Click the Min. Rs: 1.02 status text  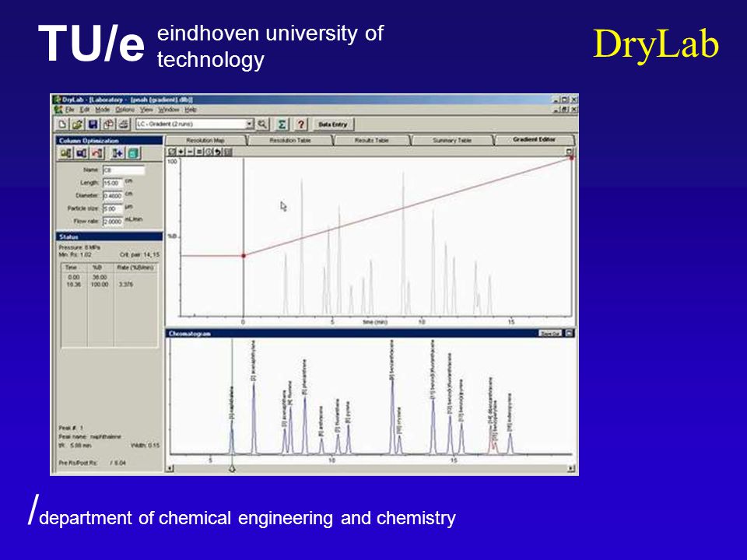[75, 255]
